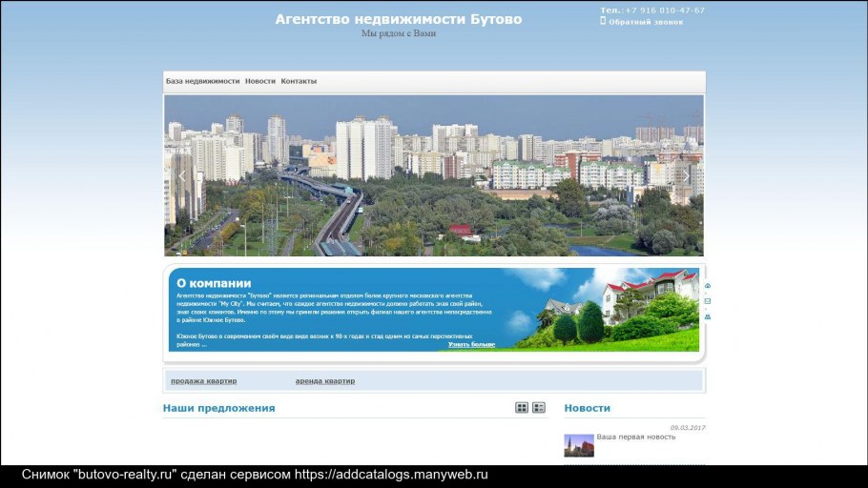Image resolution: width=868 pixels, height=488 pixels.
Task: Open the Ваша первая новость news item
Action: (x=636, y=437)
